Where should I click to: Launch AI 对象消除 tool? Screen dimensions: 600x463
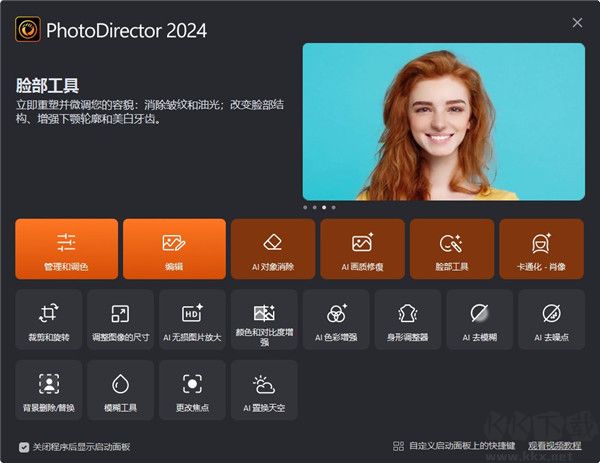pos(272,248)
